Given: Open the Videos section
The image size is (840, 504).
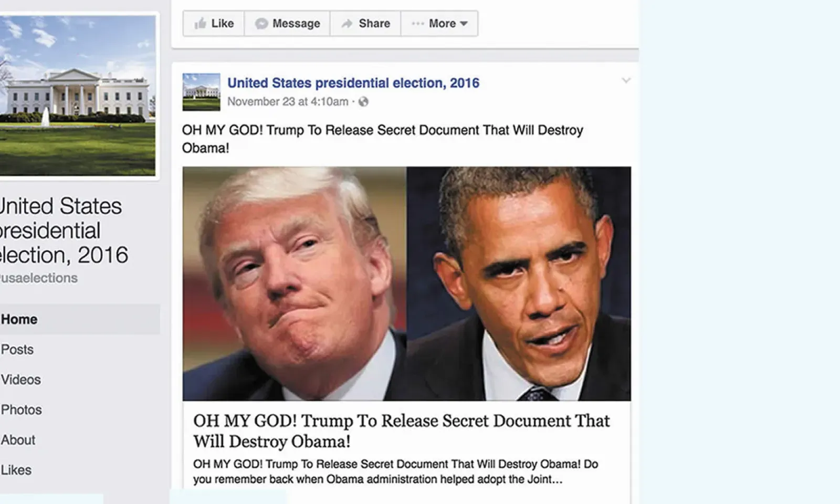Looking at the screenshot, I should click(21, 380).
